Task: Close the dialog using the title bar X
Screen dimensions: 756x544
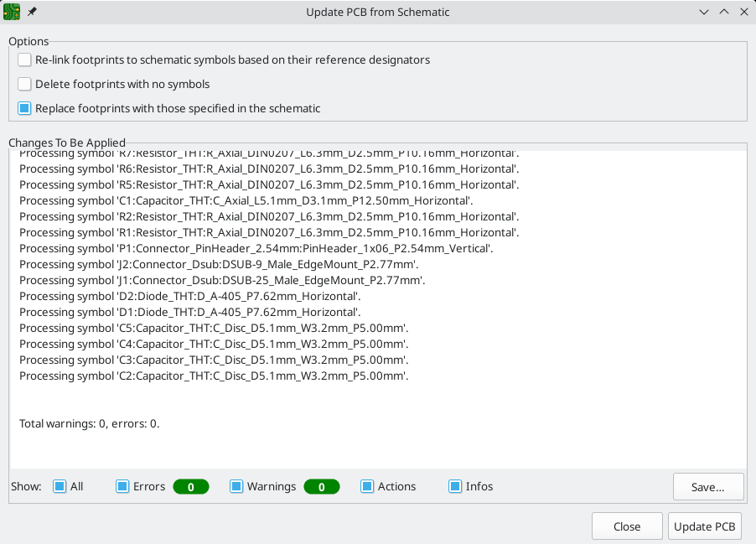Action: 743,12
